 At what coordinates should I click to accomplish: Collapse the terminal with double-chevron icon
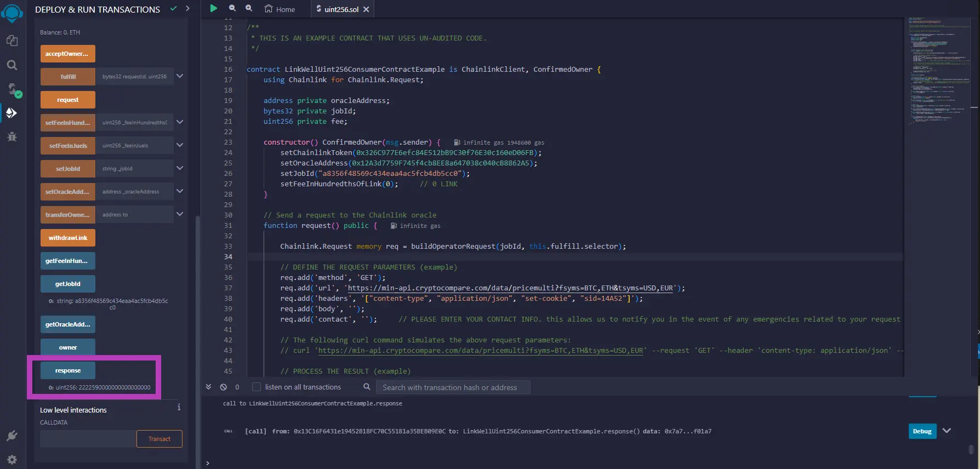[x=208, y=387]
